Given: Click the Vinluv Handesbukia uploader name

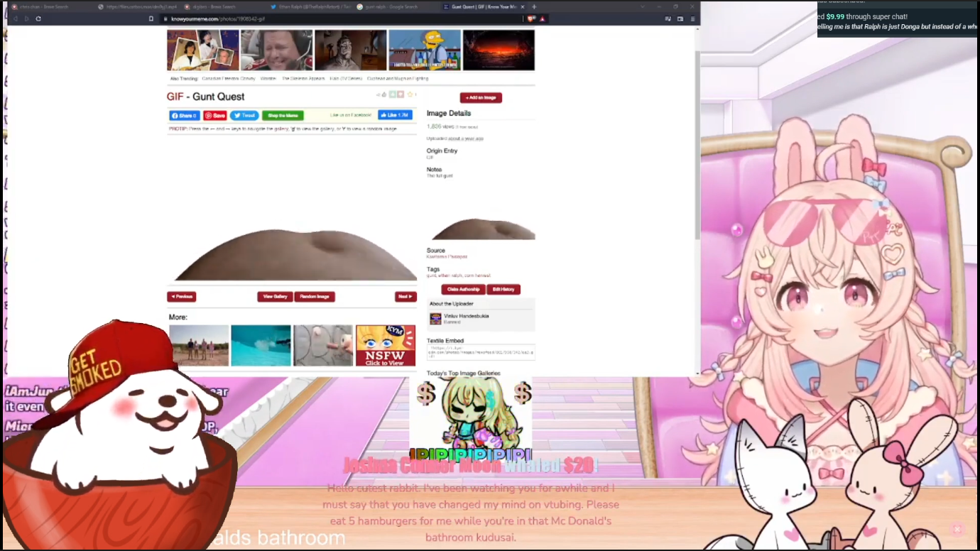Looking at the screenshot, I should click(467, 316).
